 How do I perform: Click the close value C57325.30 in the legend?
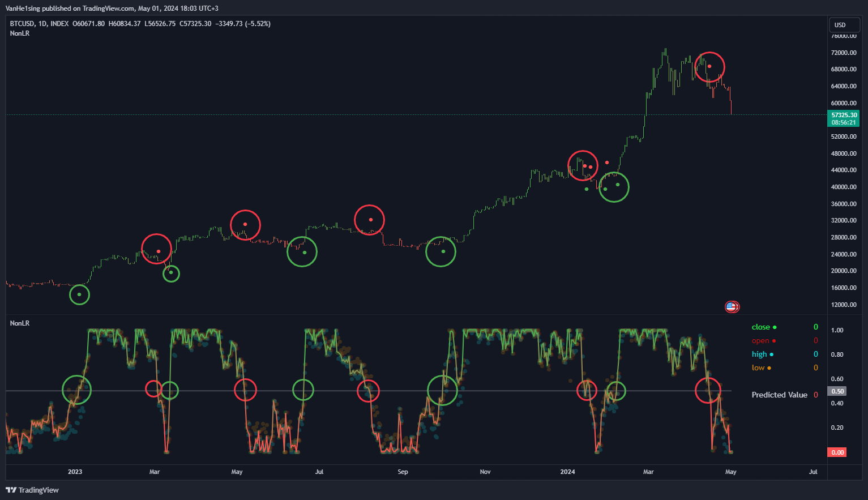(195, 24)
